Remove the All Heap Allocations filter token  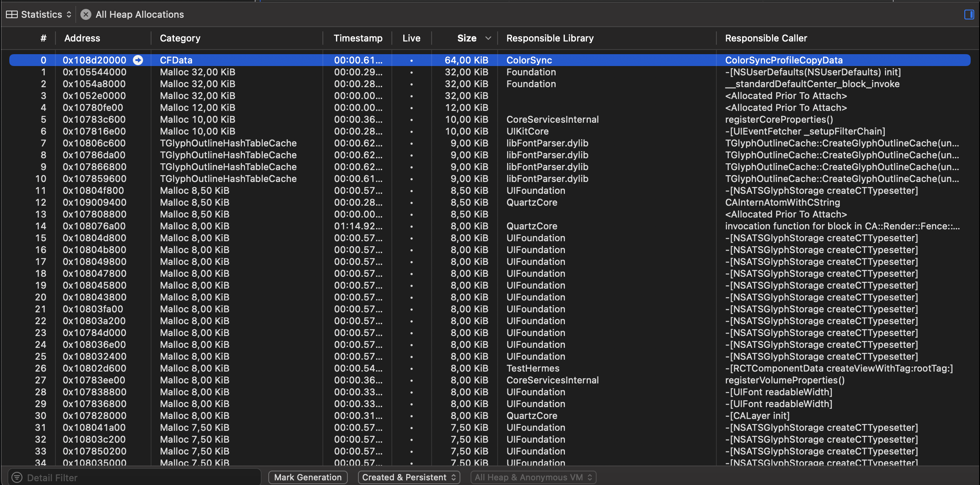coord(86,14)
